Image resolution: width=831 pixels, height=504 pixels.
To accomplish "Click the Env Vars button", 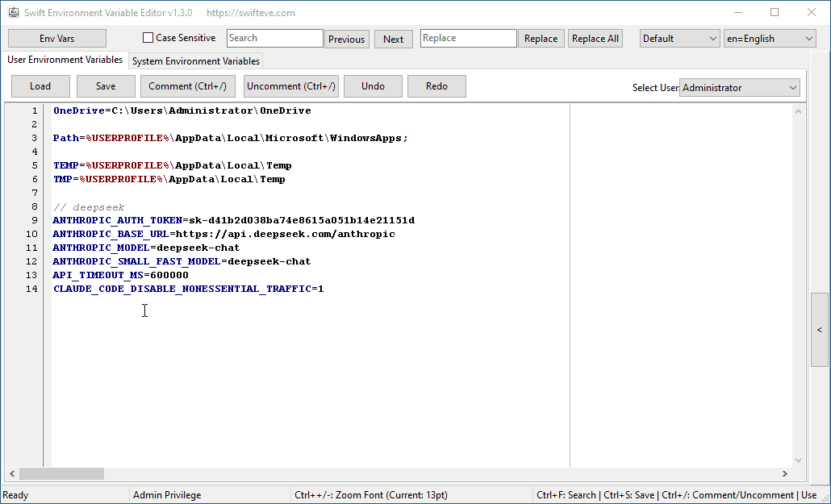I will [56, 37].
